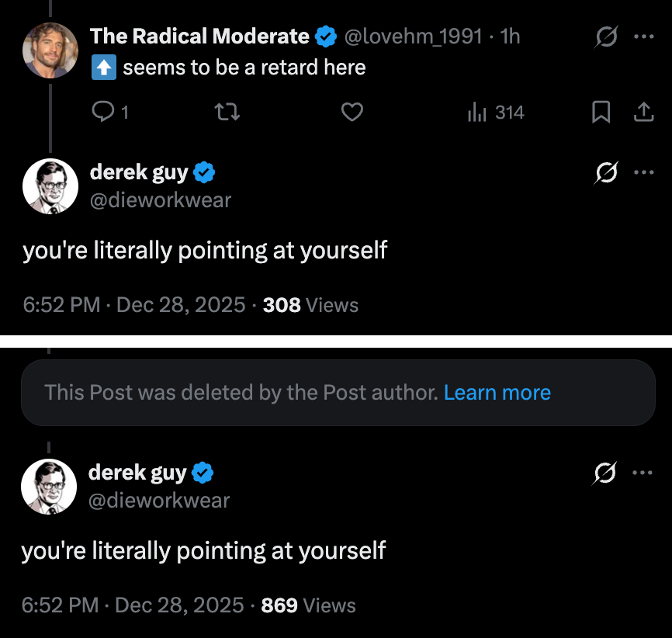The image size is (672, 638).
Task: Click The Radical Moderate's profile avatar
Action: 51,50
